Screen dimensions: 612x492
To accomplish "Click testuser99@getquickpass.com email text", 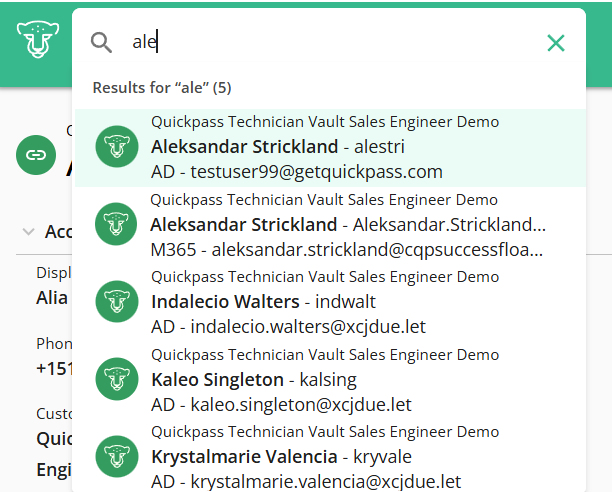I will pos(310,172).
